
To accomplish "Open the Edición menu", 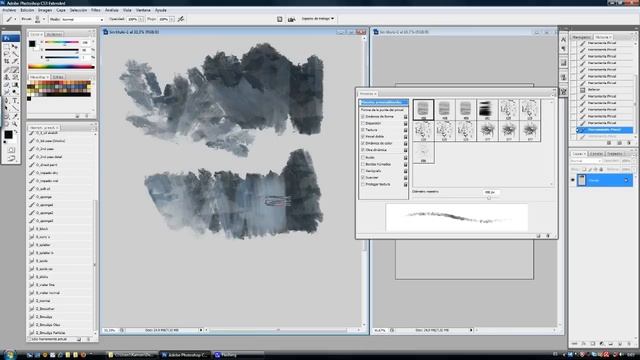I will tap(27, 10).
